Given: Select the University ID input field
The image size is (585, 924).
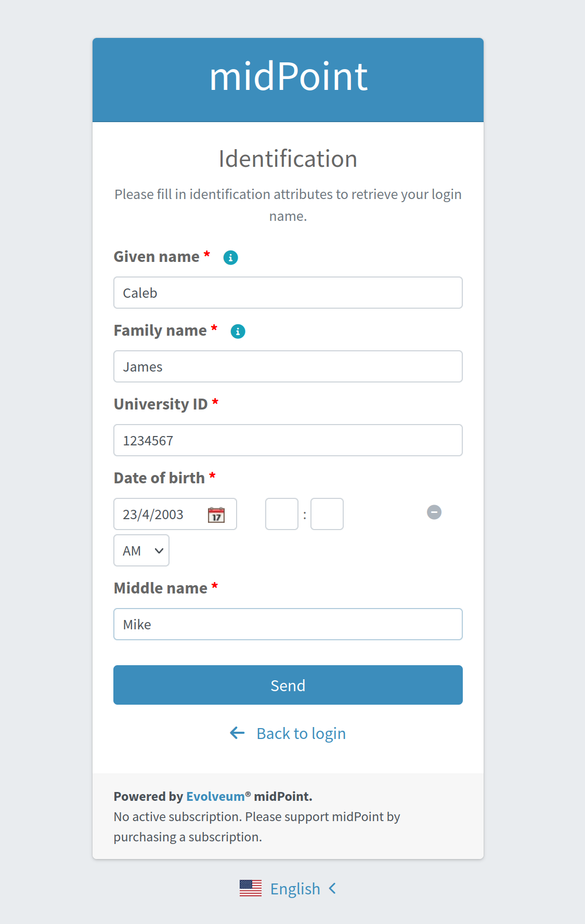Looking at the screenshot, I should point(288,441).
